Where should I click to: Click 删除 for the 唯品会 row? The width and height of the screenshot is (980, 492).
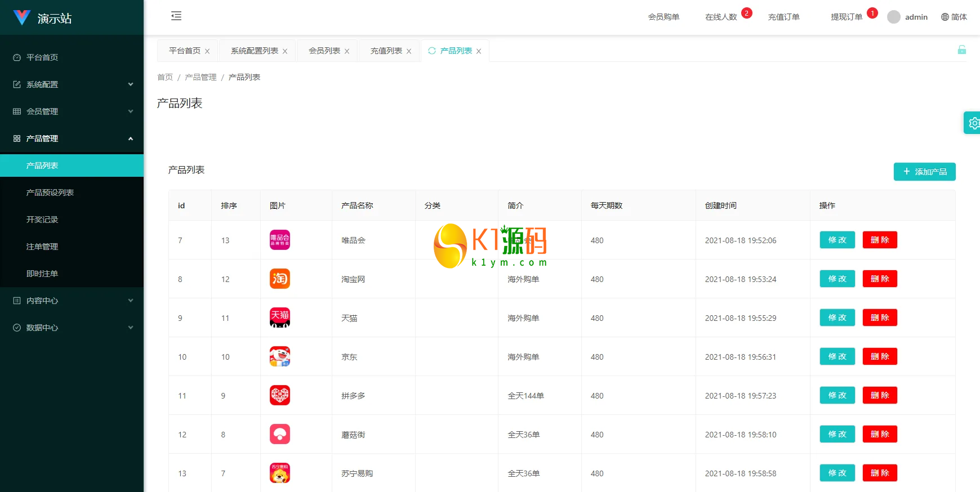point(880,240)
